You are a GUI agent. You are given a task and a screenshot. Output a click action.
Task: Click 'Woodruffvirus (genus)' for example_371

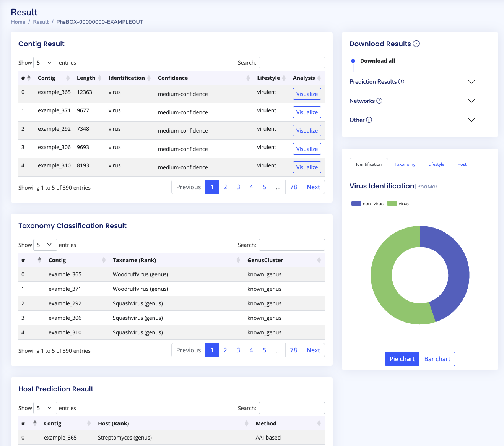pyautogui.click(x=140, y=289)
